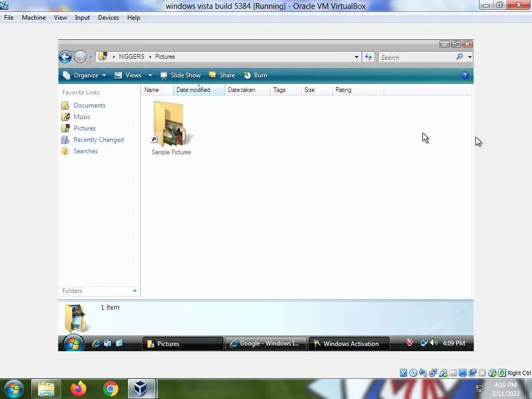Open Firefox from host taskbar
Image resolution: width=532 pixels, height=399 pixels.
78,389
